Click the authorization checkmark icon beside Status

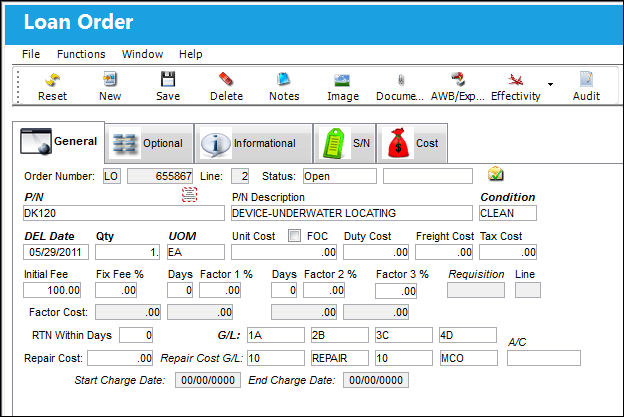click(x=495, y=174)
